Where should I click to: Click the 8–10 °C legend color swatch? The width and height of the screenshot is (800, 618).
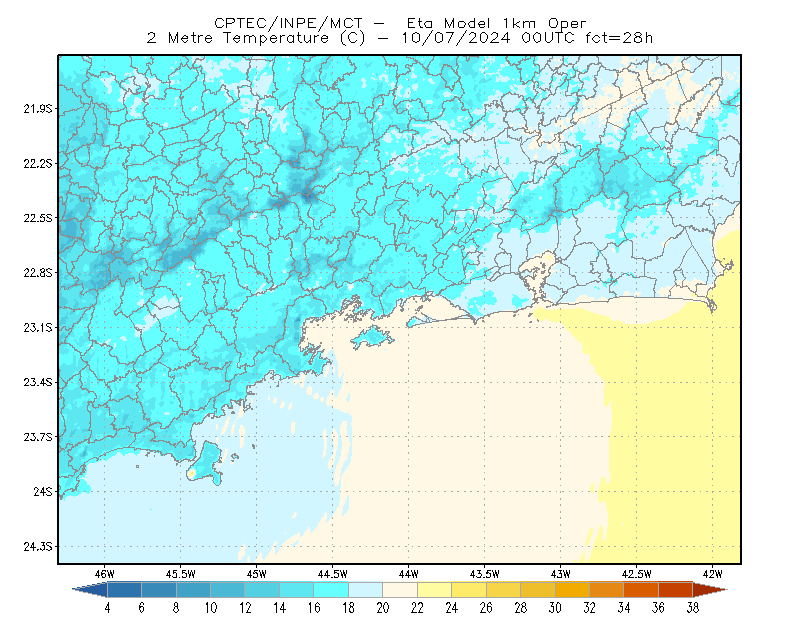193,589
